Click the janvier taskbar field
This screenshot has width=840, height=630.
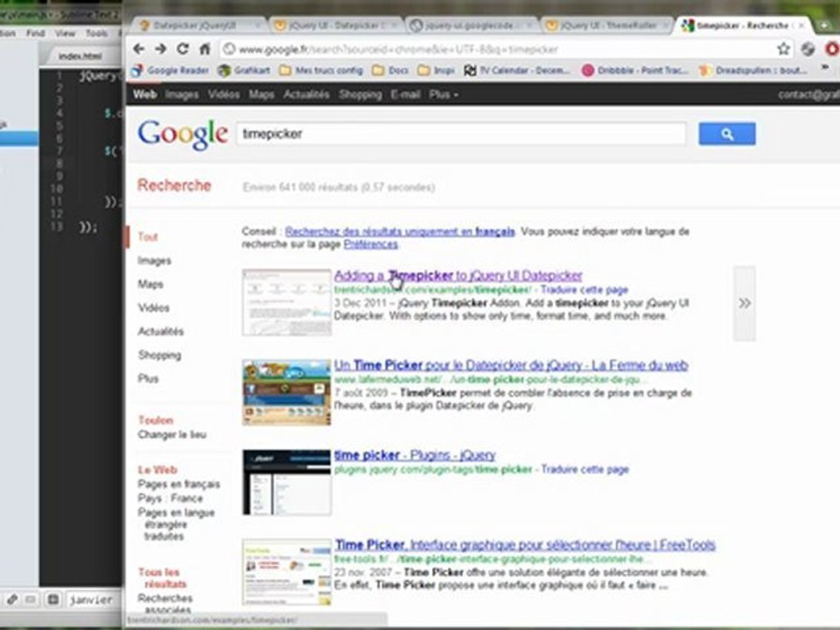[x=91, y=600]
